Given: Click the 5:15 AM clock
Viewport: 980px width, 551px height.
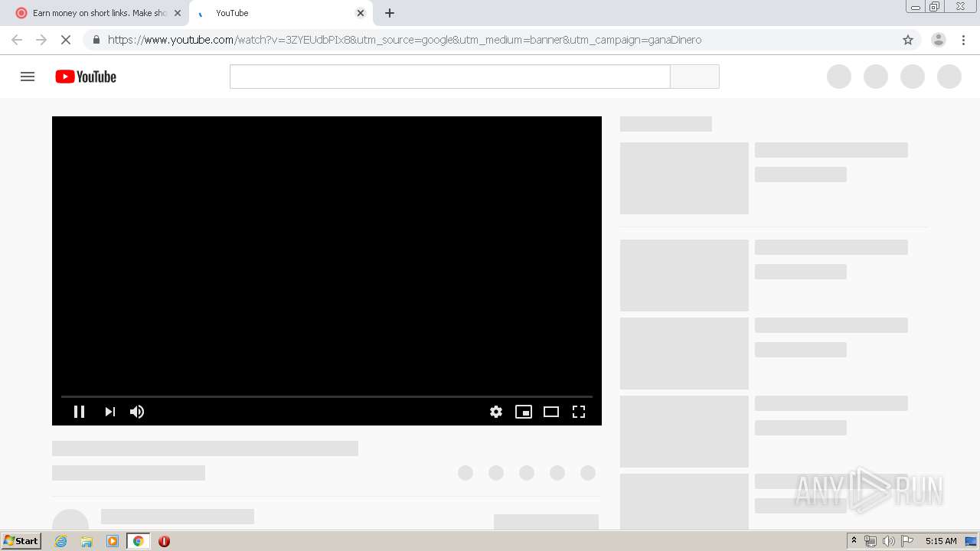Looking at the screenshot, I should click(941, 541).
